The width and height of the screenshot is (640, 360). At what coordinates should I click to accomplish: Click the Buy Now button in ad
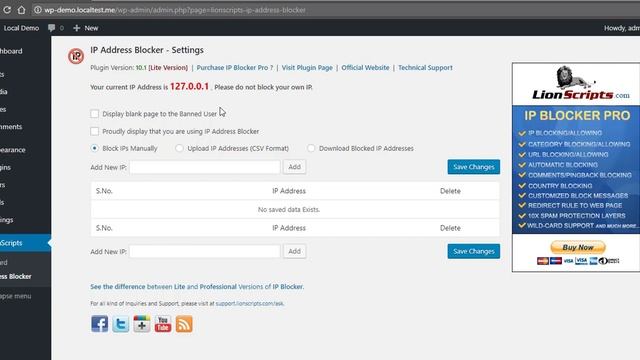coord(578,247)
